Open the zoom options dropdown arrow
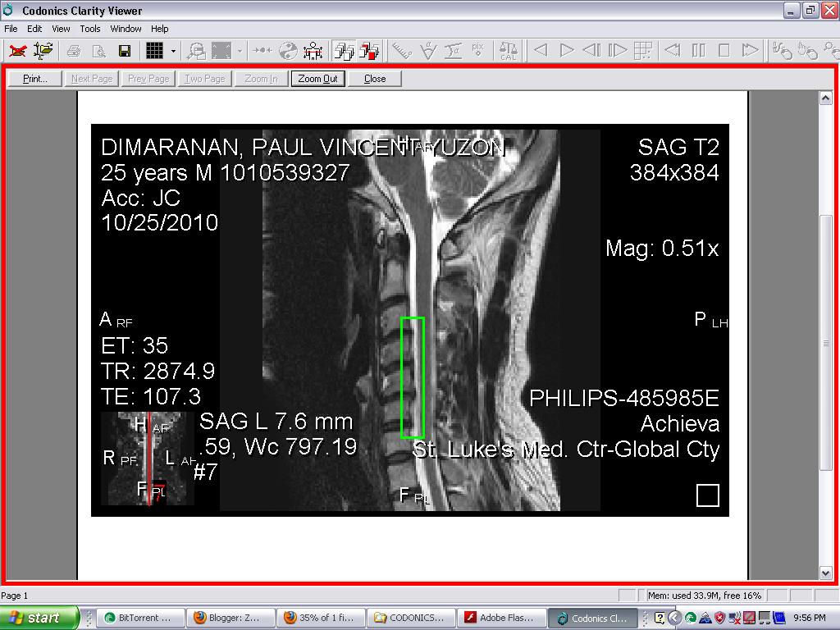Screen dimensions: 840x630 [x=239, y=50]
